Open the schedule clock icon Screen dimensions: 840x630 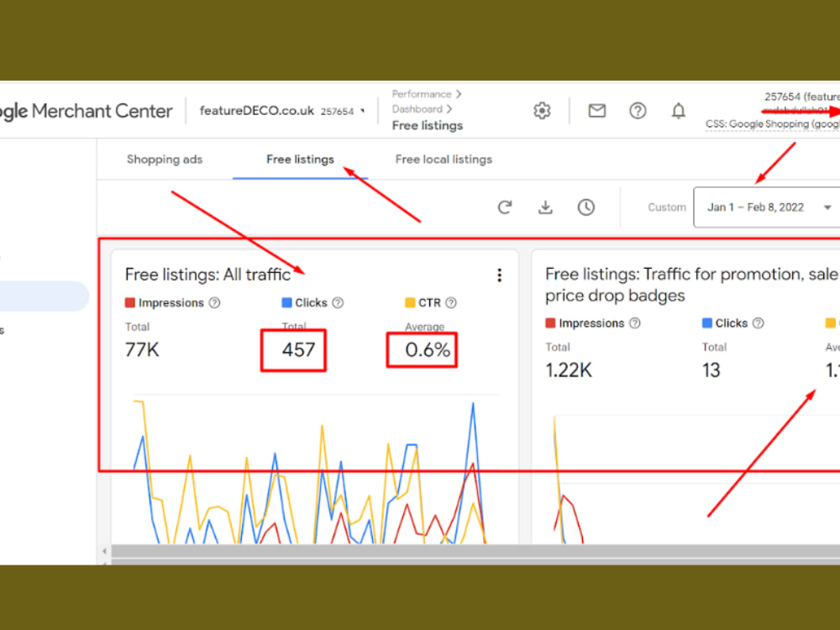point(586,207)
